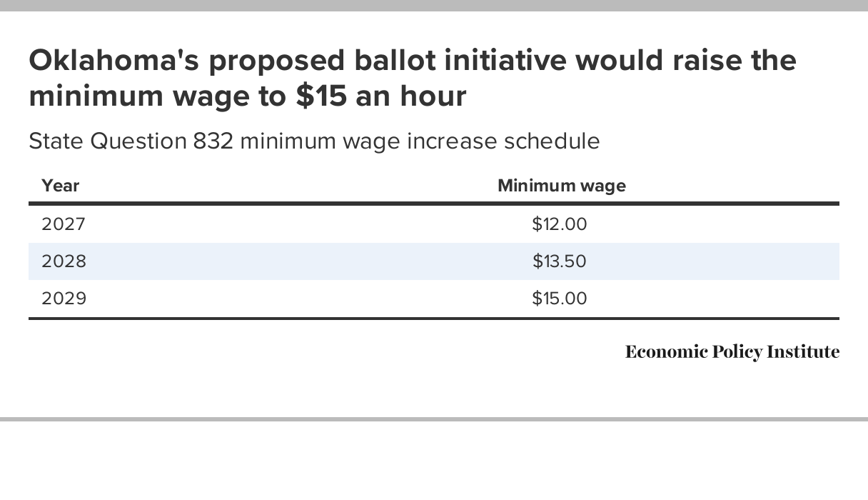Select the 2029 year cell
This screenshot has height=500, width=868.
point(64,299)
